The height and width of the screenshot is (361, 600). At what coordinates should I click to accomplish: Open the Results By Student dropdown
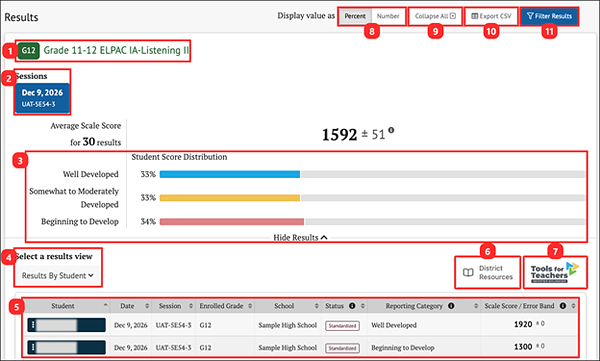coord(57,276)
